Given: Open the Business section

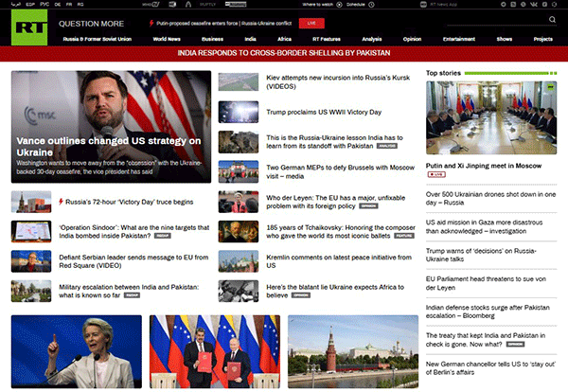Looking at the screenshot, I should point(212,39).
